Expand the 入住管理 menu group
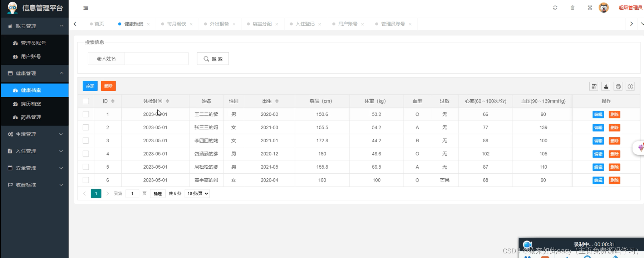This screenshot has width=644, height=258. click(35, 151)
